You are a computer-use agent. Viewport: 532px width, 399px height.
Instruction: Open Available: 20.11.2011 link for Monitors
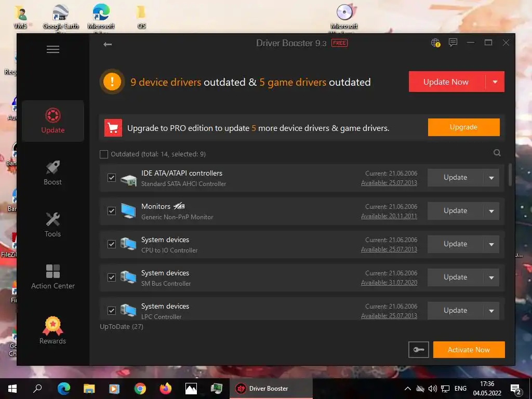click(389, 216)
